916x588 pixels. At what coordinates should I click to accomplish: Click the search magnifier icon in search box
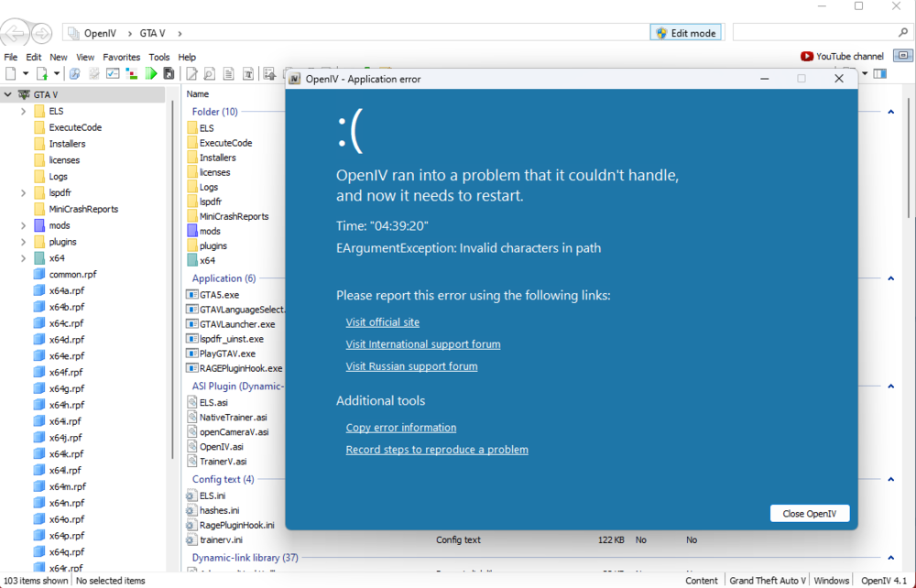coord(903,33)
